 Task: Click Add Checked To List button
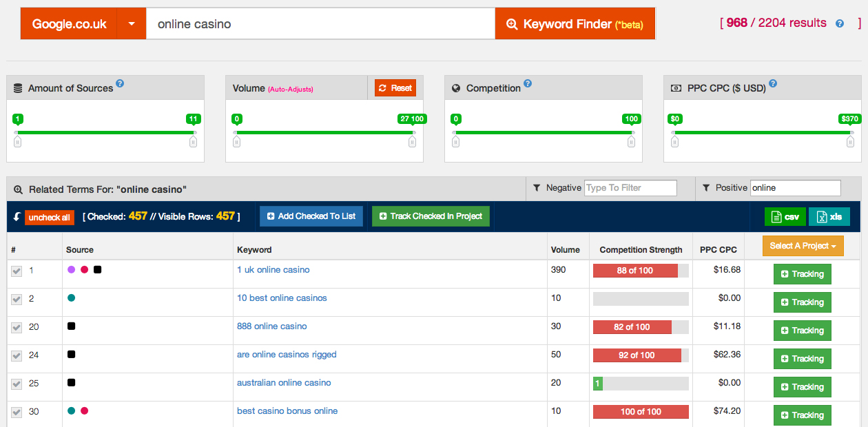point(311,216)
